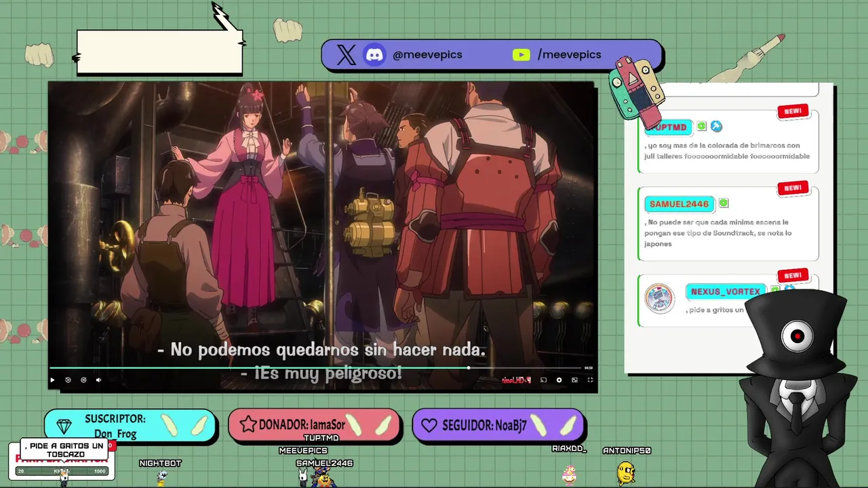Select the /meevepics YouTube channel text
Screen dimensions: 868x488
coord(569,55)
